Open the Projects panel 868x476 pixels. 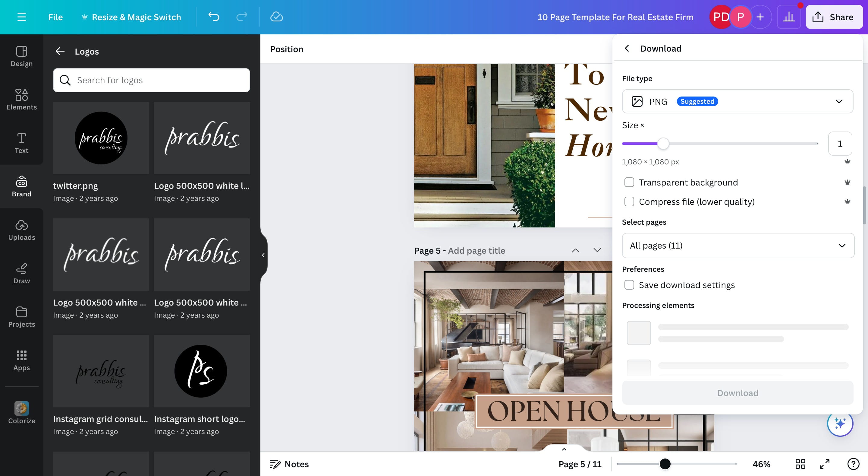pyautogui.click(x=22, y=317)
